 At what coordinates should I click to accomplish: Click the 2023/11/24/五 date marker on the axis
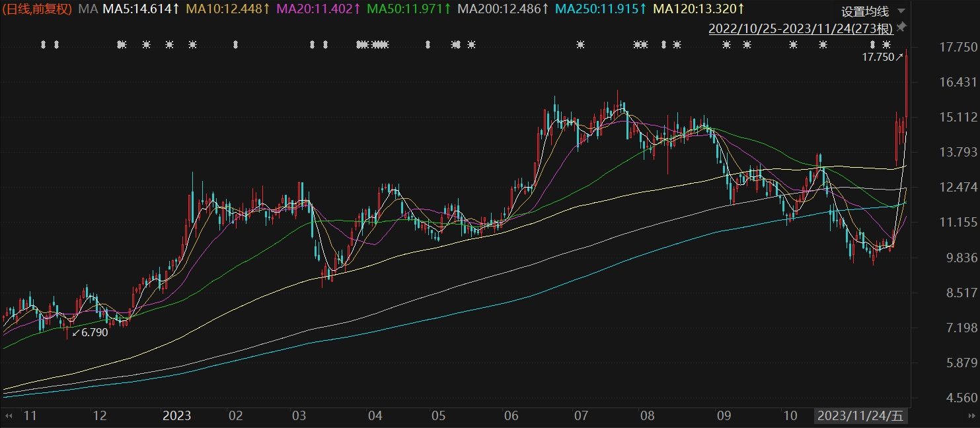tap(860, 416)
